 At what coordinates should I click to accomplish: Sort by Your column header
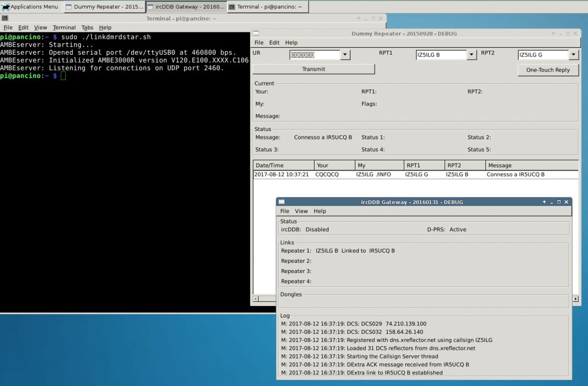point(335,165)
